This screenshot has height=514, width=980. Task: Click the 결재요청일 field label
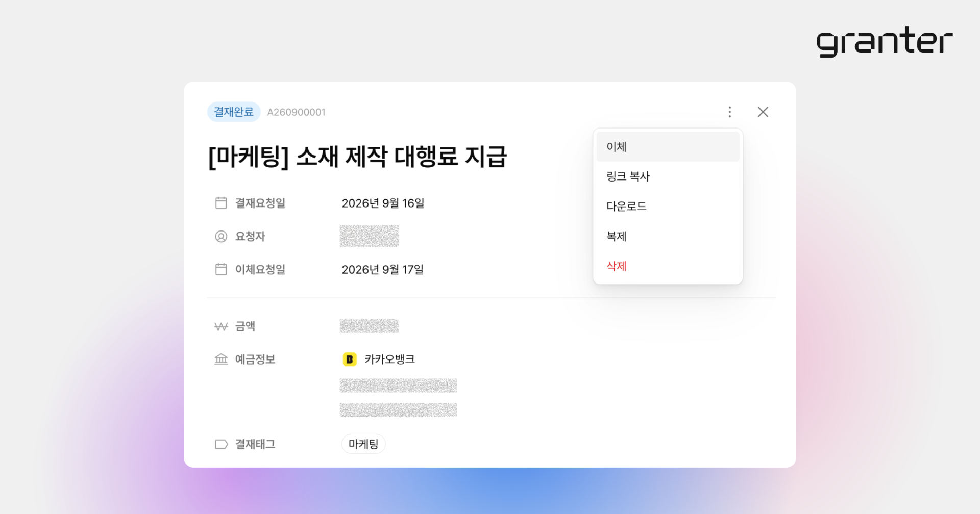point(260,203)
